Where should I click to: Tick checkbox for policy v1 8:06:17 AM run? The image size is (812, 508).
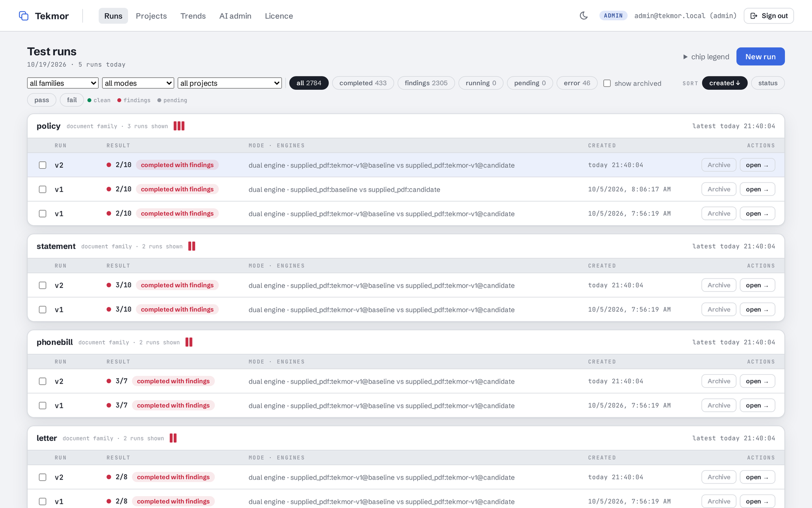[43, 189]
